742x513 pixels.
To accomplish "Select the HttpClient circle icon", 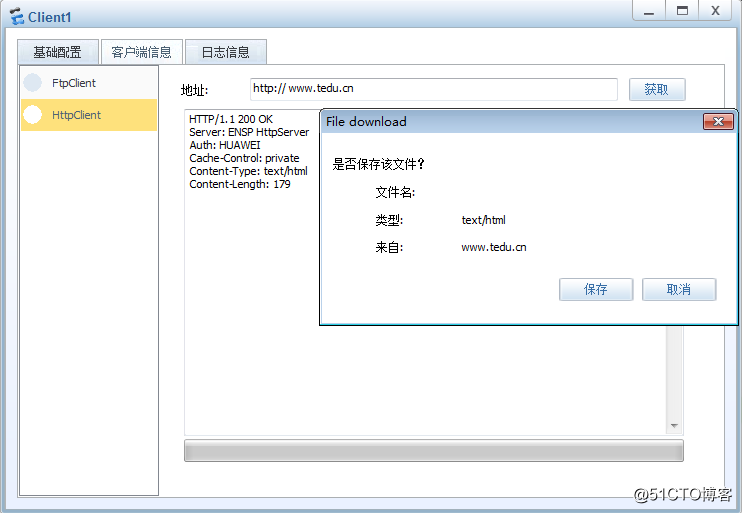I will pyautogui.click(x=33, y=115).
